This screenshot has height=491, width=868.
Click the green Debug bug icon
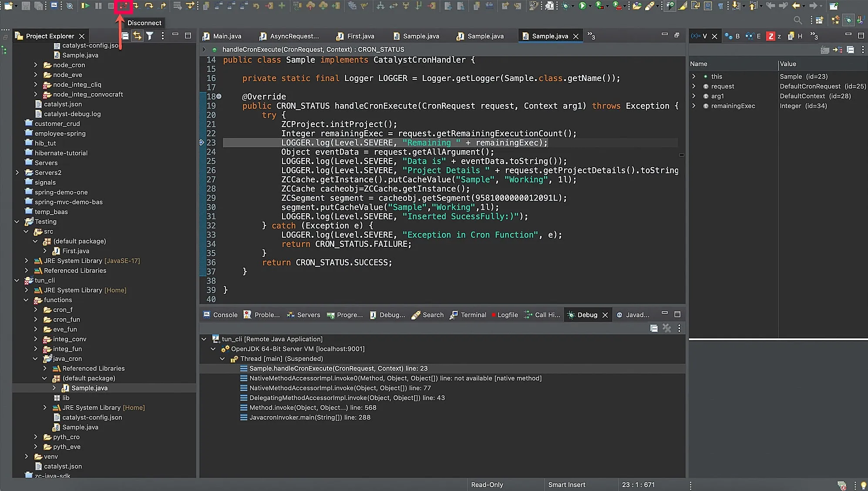point(566,6)
